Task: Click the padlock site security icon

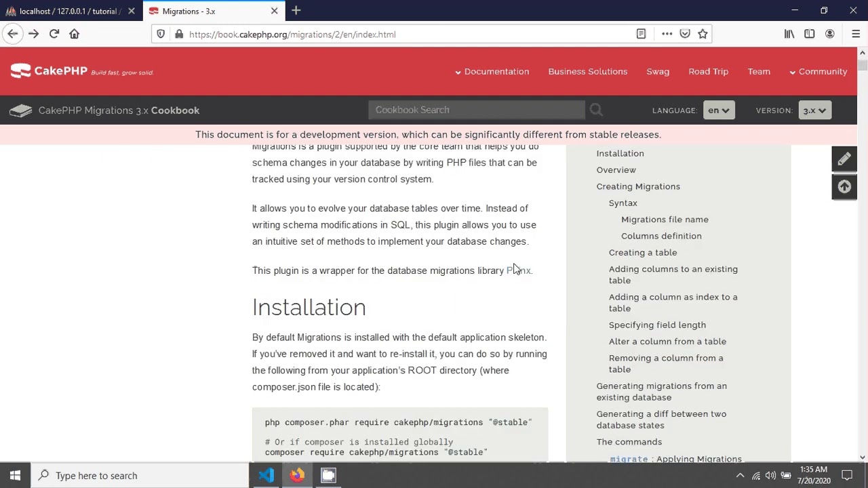Action: point(178,34)
